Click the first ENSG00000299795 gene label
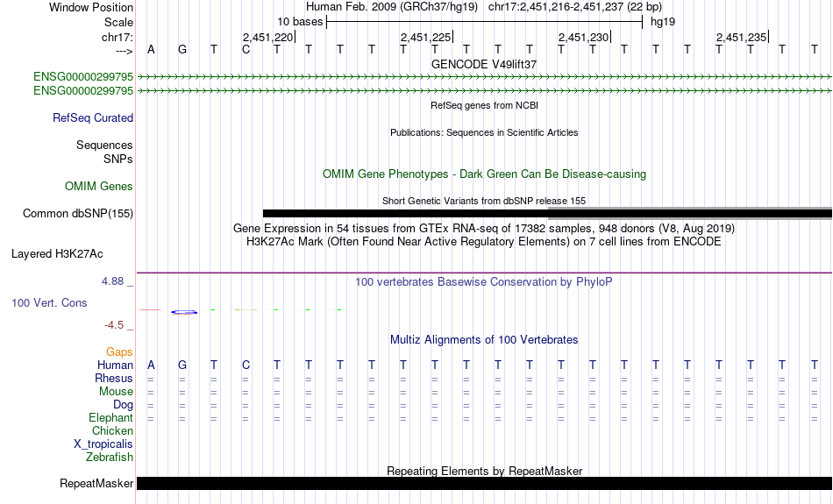 83,76
